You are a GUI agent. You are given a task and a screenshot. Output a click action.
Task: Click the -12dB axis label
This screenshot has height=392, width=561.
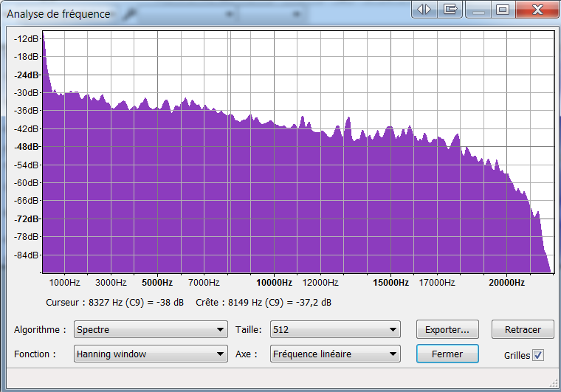[x=26, y=38]
